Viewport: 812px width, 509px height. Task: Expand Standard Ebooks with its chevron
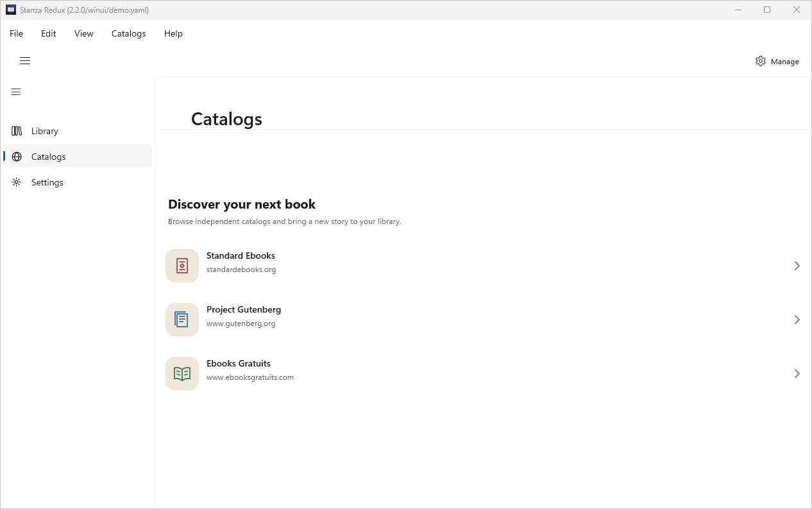point(797,266)
